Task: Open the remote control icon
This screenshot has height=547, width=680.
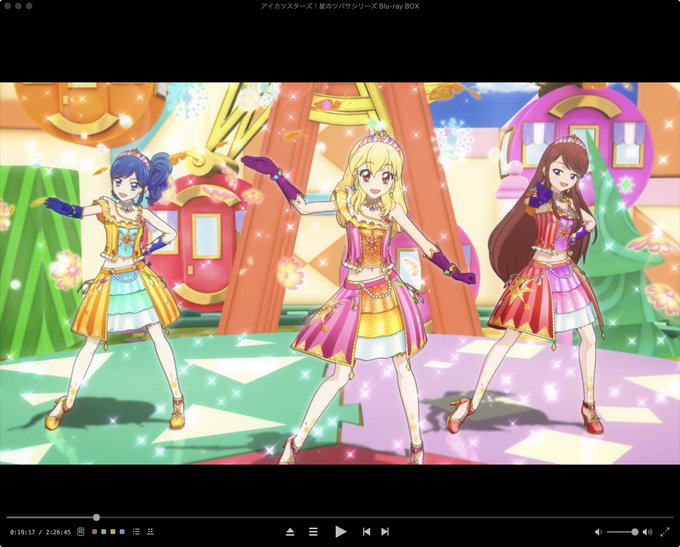Action: click(x=81, y=531)
